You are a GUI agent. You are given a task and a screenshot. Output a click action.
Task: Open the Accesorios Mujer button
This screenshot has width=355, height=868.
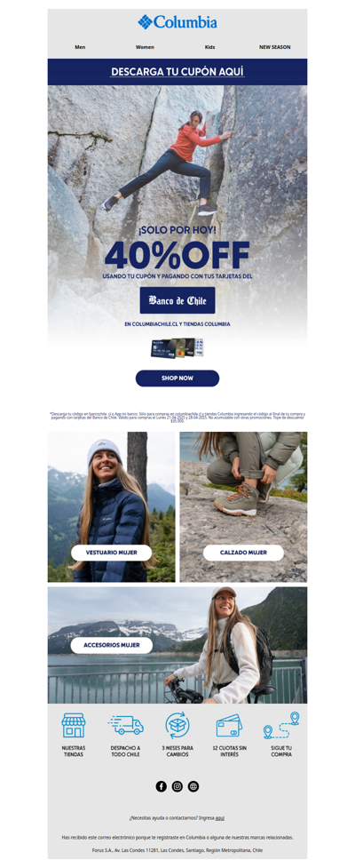pos(111,645)
